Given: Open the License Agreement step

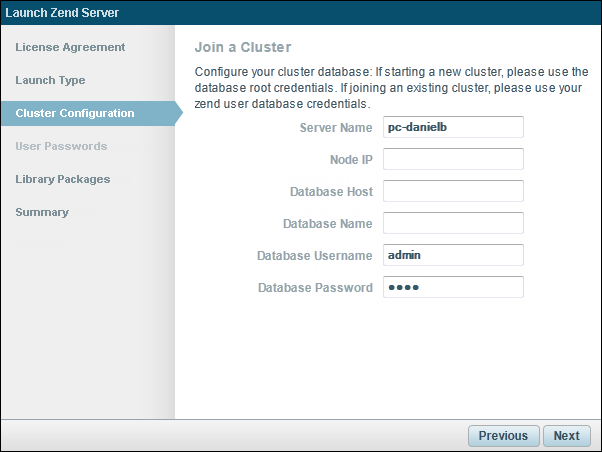Looking at the screenshot, I should [x=70, y=47].
